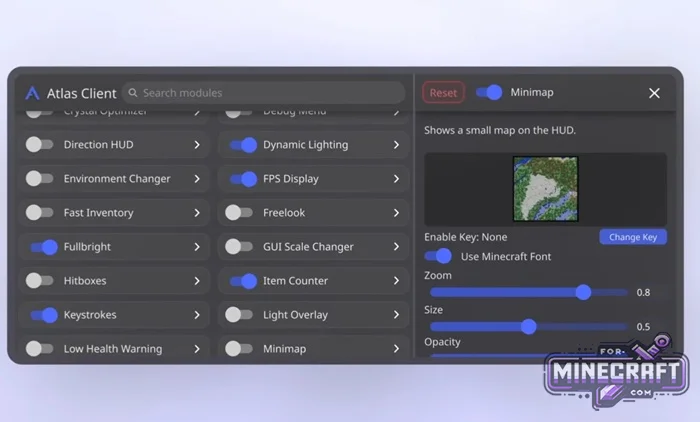Expand Minimap module settings chevron
This screenshot has height=422, width=700.
[x=396, y=349]
